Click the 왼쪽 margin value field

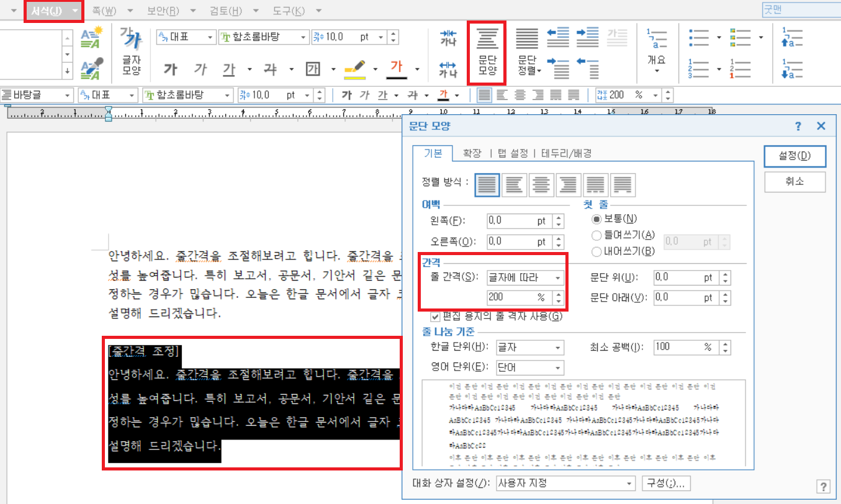pos(519,220)
